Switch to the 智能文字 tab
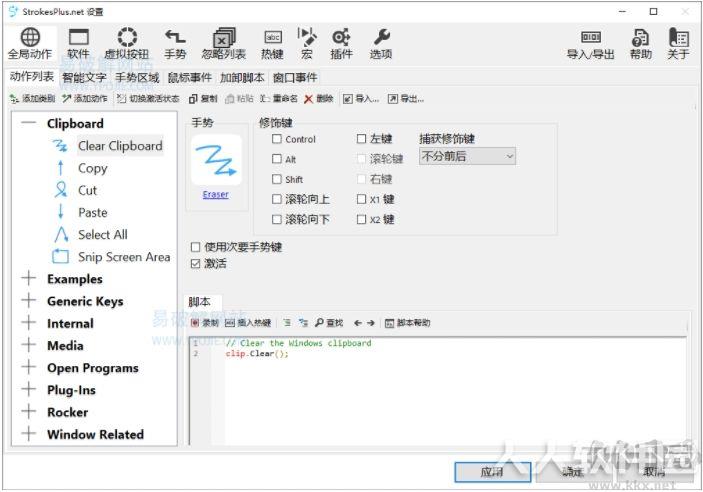The width and height of the screenshot is (703, 492). (84, 78)
